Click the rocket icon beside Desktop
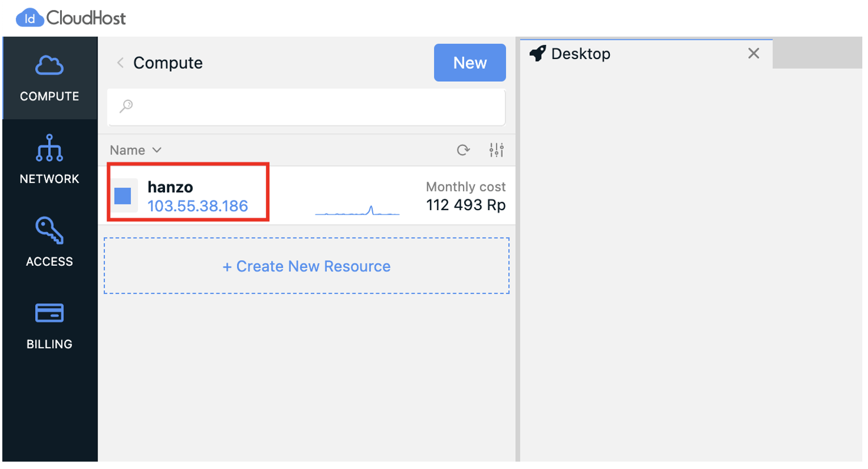 (538, 53)
